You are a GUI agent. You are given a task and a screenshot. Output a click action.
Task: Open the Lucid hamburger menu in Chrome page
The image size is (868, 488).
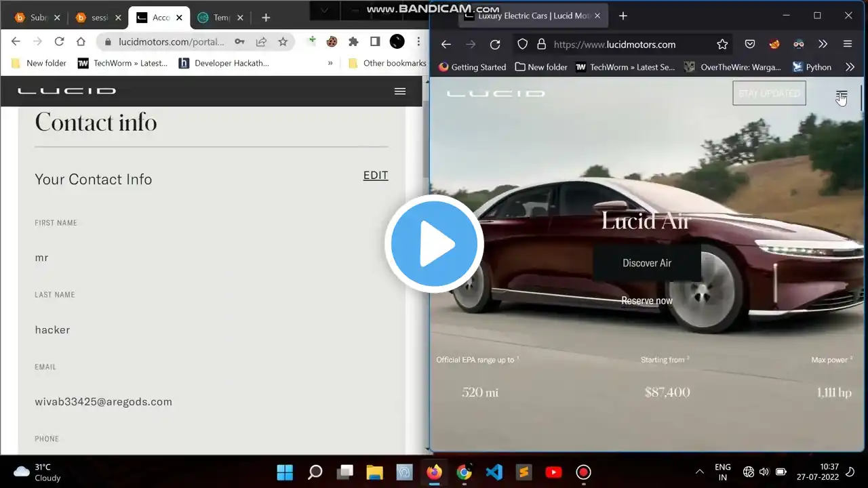[x=400, y=91]
